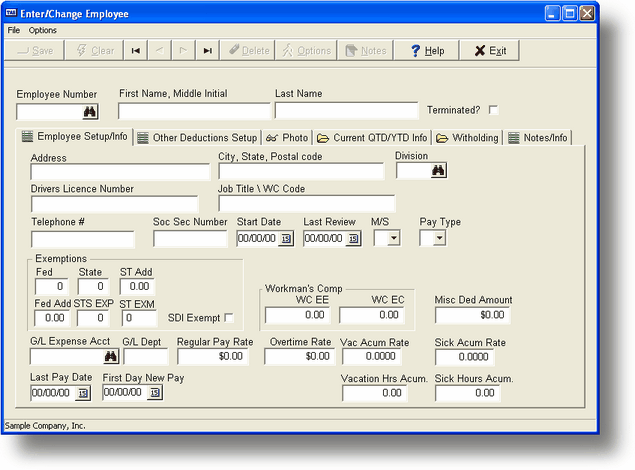Open the G/L Expense Acct lookup binoculars

[x=111, y=356]
